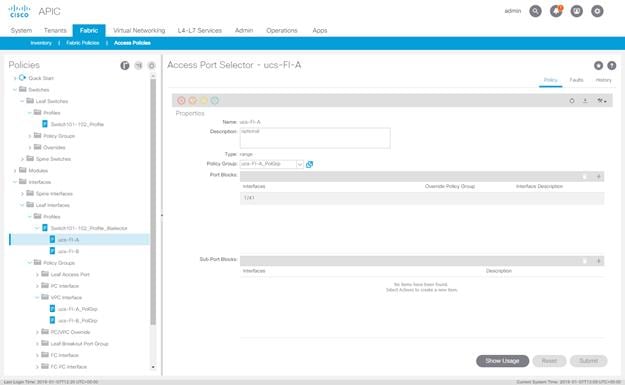
Task: Click add icon in Port Blocks header
Action: (x=598, y=177)
